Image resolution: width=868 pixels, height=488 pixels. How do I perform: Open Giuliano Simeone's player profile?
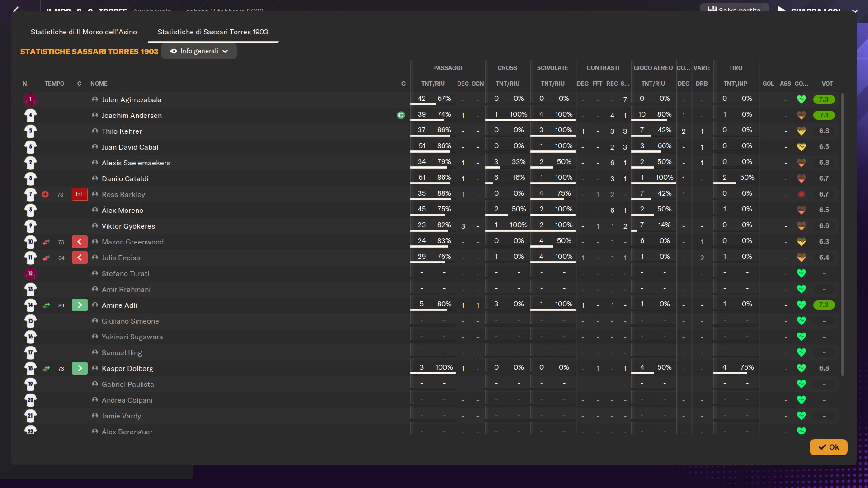pos(130,321)
